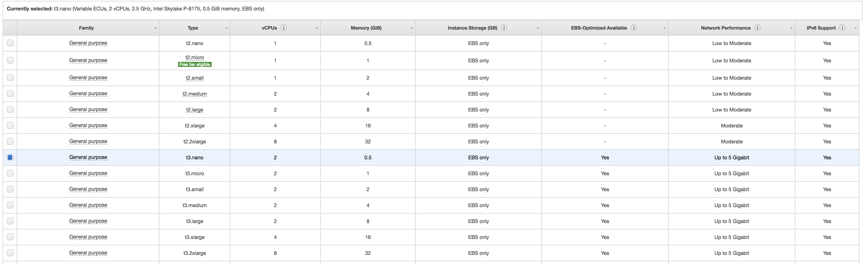868x264 pixels.
Task: Check the t3.micro instance checkbox
Action: tap(10, 173)
